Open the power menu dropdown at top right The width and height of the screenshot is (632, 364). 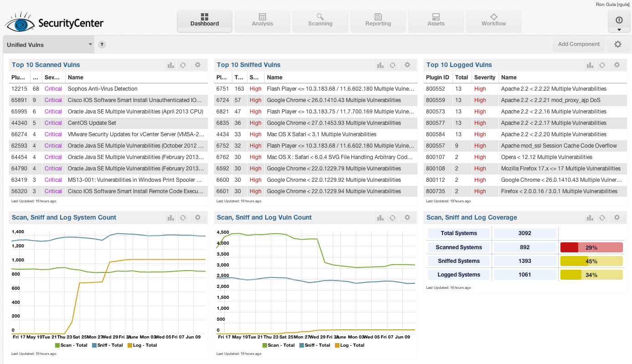click(619, 22)
